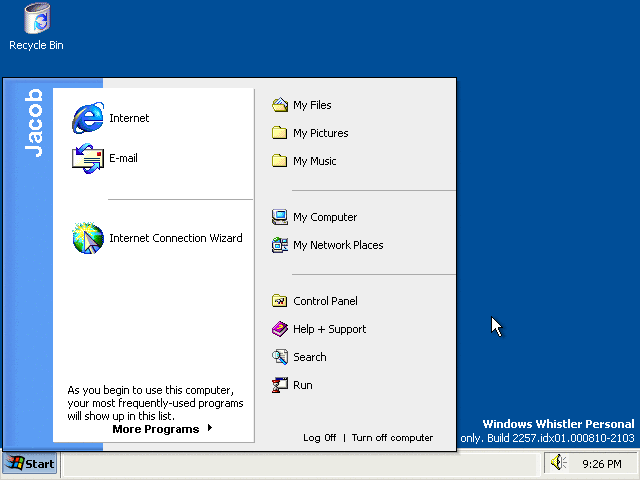Expand More Programs arrow
The width and height of the screenshot is (640, 480).
coord(210,428)
